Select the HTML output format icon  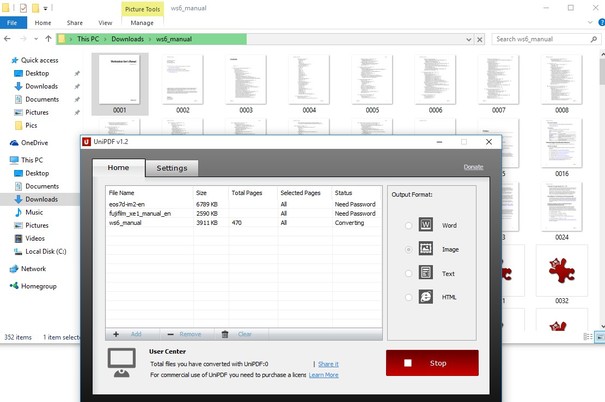[426, 297]
